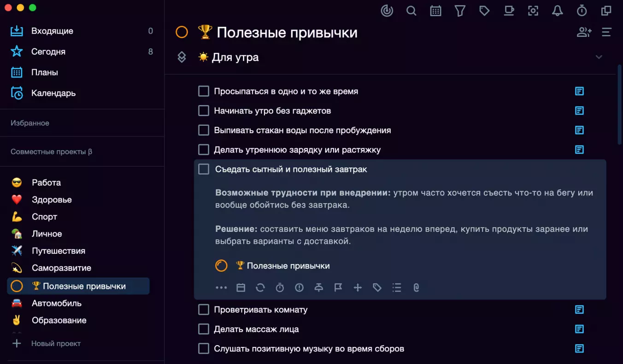
Task: Open notifications bell icon
Action: [558, 11]
